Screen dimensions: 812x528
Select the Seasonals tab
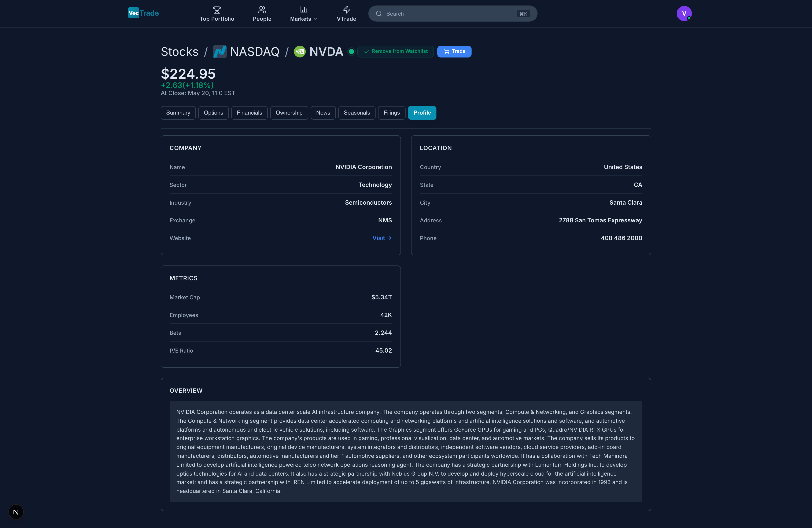(x=357, y=113)
